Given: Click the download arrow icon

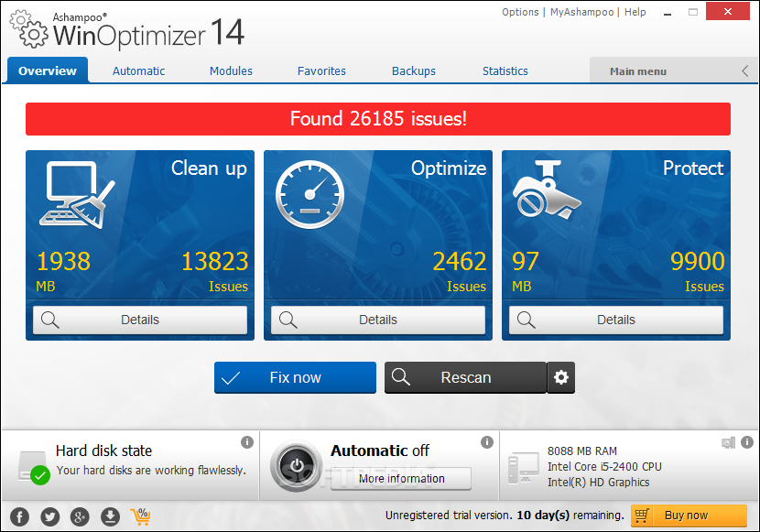Looking at the screenshot, I should [x=110, y=517].
